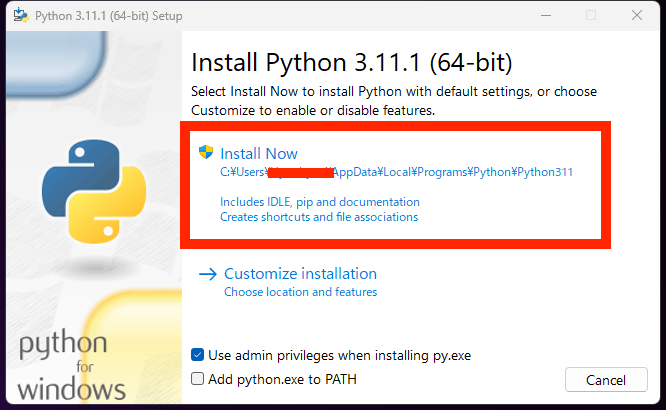This screenshot has width=666, height=410.
Task: Click 'Use admin privileges' label text
Action: coord(339,355)
